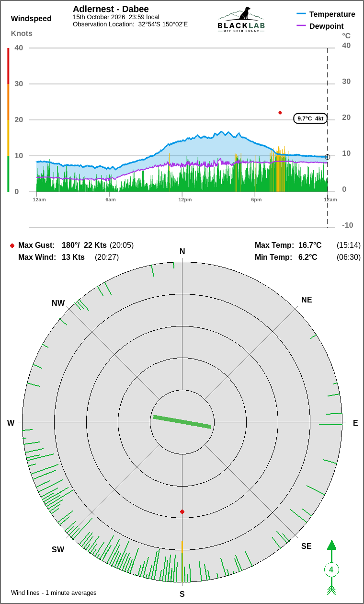
Task: Click the NE compass label
Action: [307, 300]
